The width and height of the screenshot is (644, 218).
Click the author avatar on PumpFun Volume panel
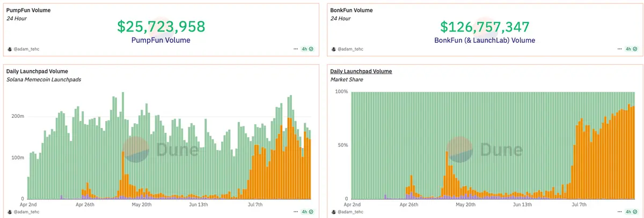(10, 49)
